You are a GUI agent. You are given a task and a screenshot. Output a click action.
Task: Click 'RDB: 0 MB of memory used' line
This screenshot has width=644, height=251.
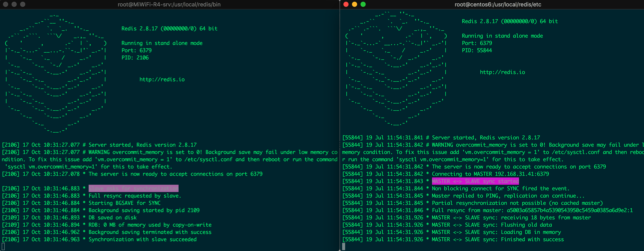pos(107,225)
